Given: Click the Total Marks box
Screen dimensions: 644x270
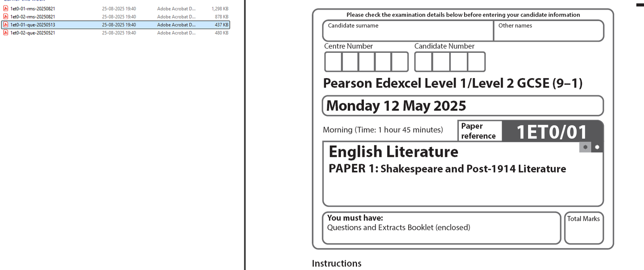Looking at the screenshot, I should pos(584,228).
